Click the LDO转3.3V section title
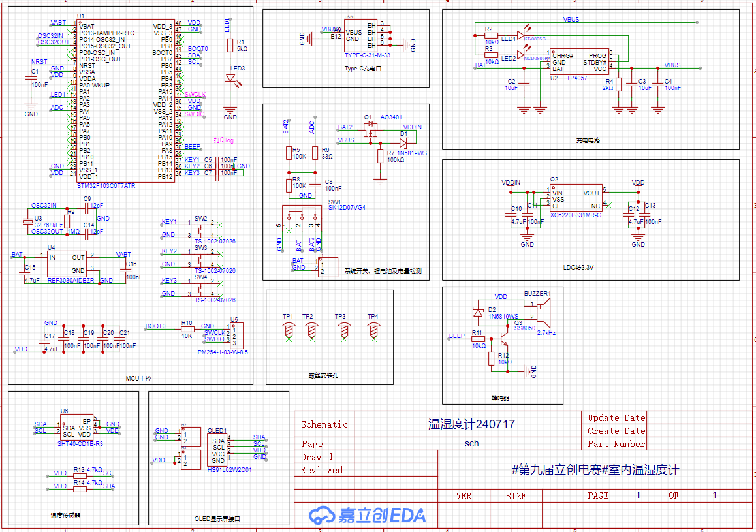This screenshot has width=756, height=532. [578, 268]
